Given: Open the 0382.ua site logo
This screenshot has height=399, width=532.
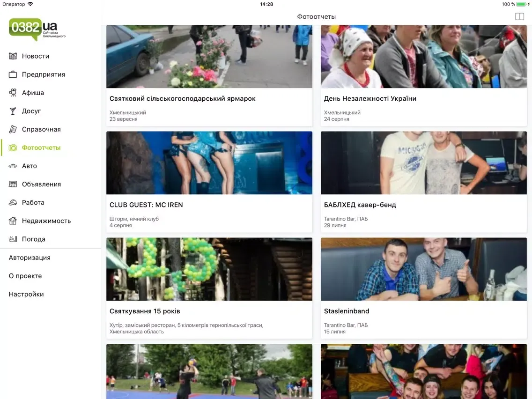Looking at the screenshot, I should pyautogui.click(x=37, y=29).
